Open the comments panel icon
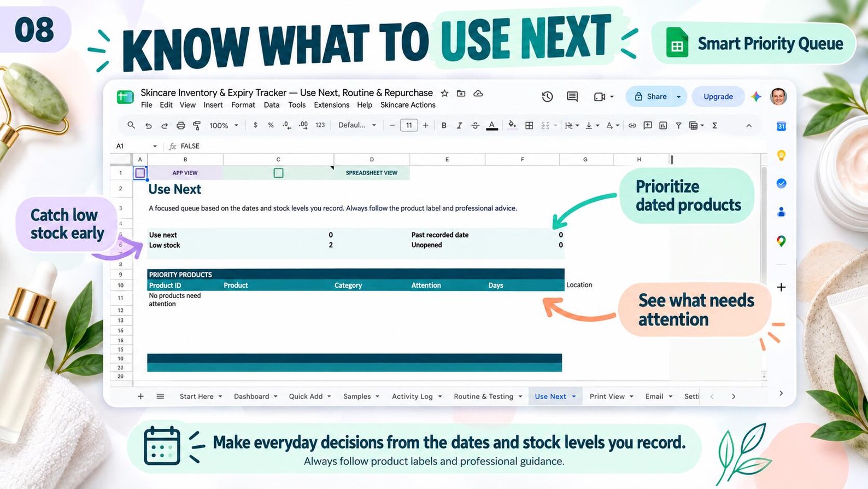 pos(572,97)
